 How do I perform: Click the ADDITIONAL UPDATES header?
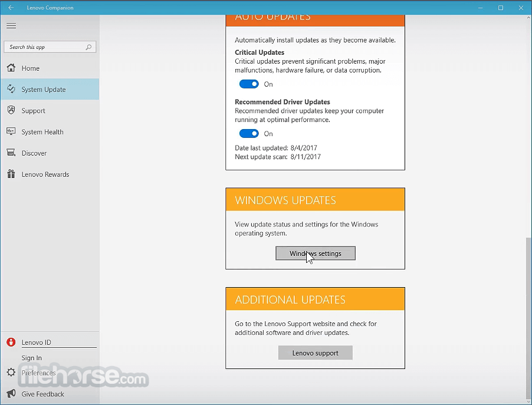(x=315, y=299)
